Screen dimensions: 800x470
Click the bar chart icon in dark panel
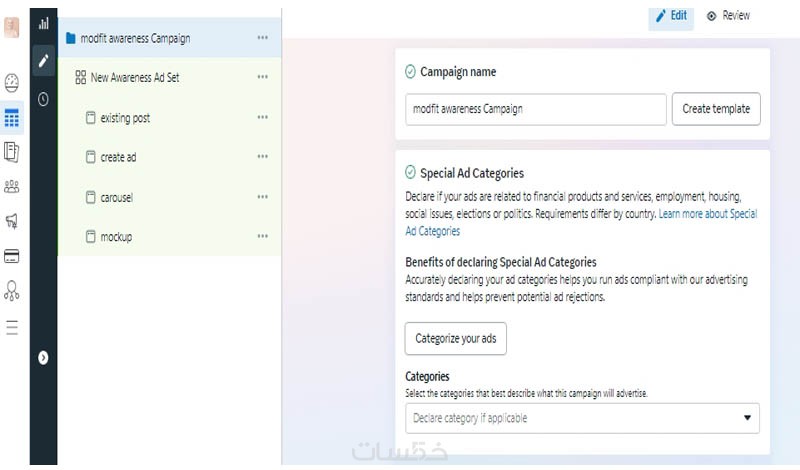pos(43,23)
